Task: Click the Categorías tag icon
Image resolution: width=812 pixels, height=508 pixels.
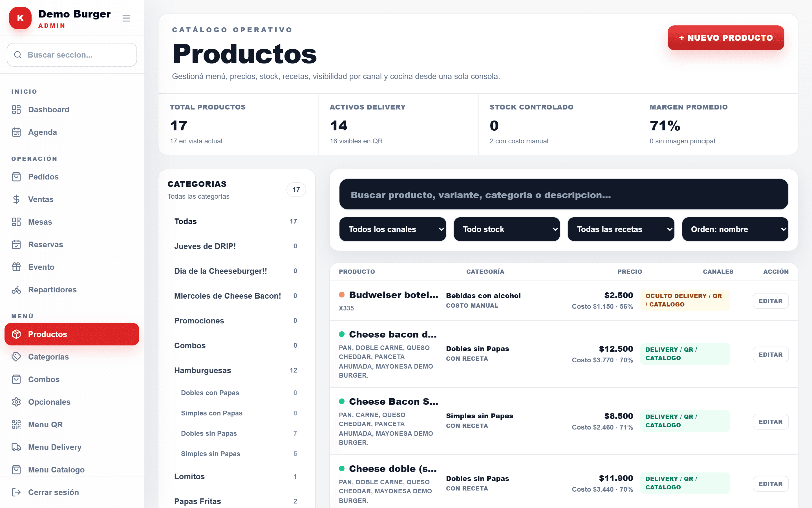Action: pos(16,356)
